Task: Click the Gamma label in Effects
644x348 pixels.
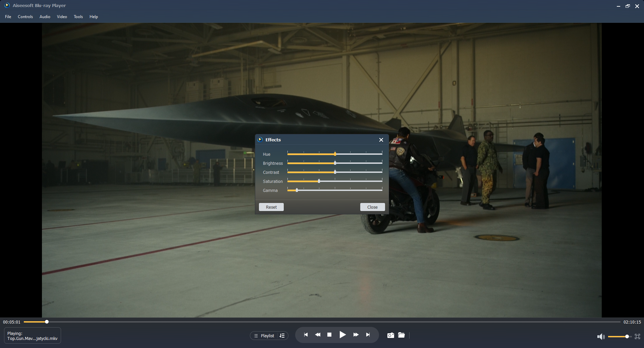Action: coord(270,191)
